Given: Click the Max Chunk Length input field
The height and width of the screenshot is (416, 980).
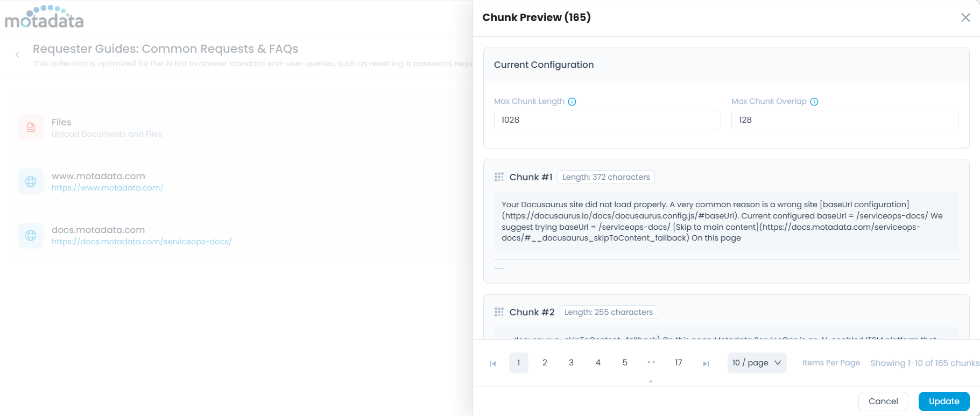Looking at the screenshot, I should coord(607,120).
